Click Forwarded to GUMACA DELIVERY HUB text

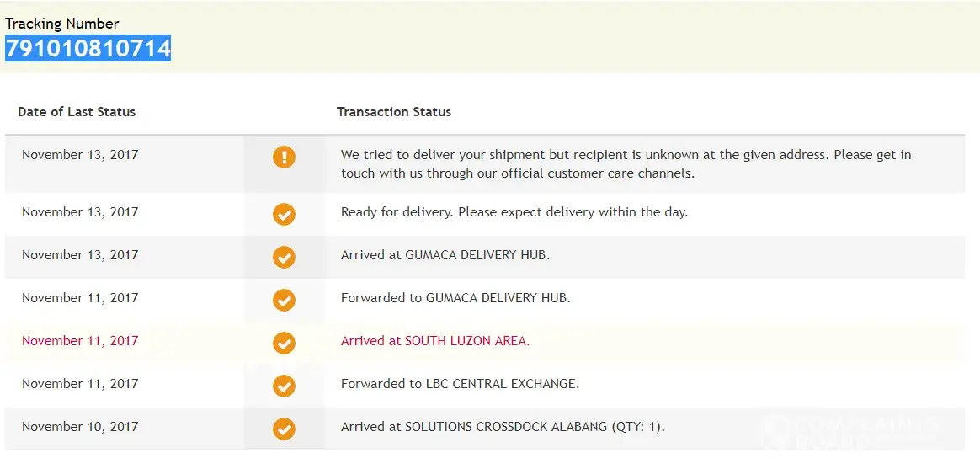[455, 298]
